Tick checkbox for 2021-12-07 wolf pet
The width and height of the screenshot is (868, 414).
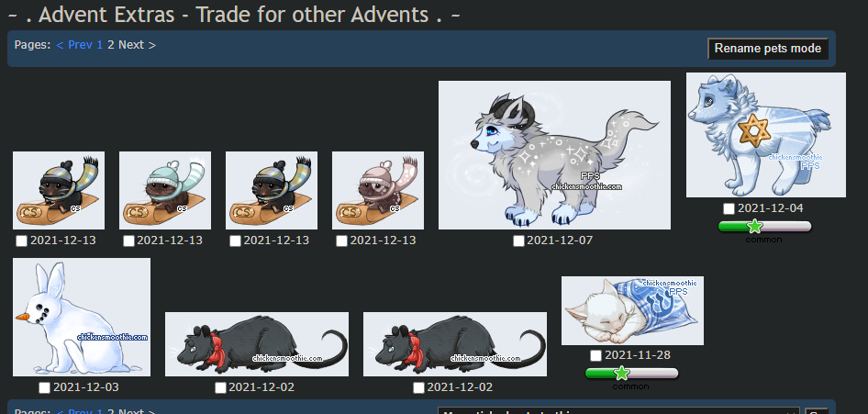coord(518,241)
